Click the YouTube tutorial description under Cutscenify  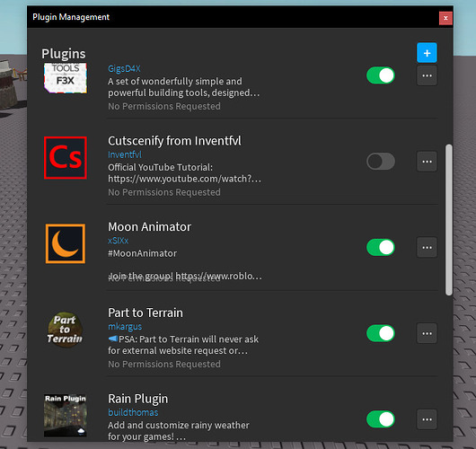tap(184, 173)
